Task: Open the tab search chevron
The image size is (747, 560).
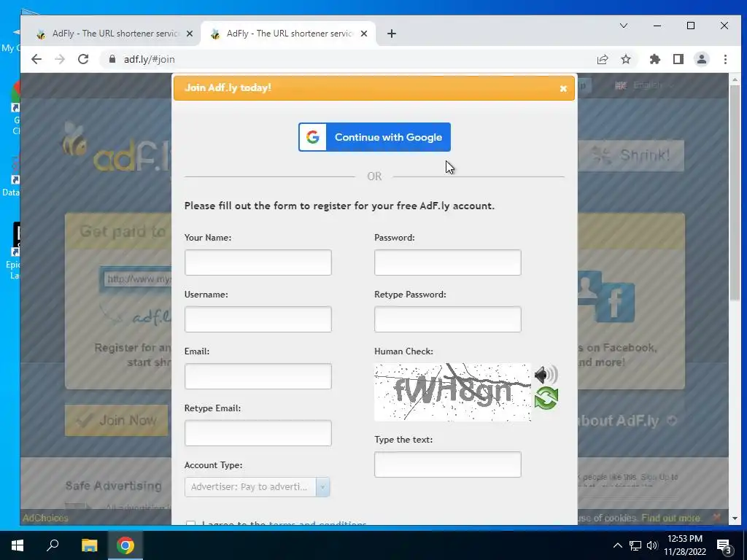Action: click(623, 26)
